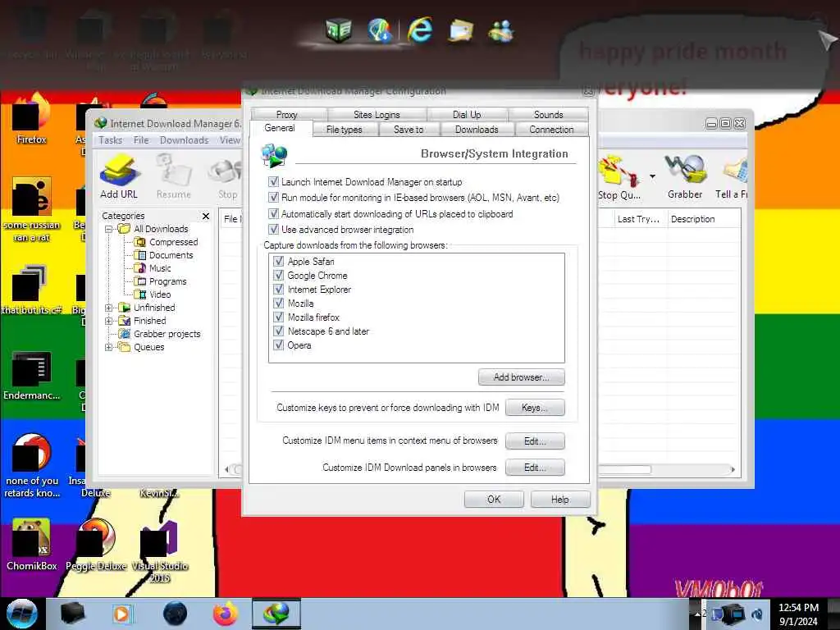Expand the Queues tree node
Screen dimensions: 840x630
[x=109, y=347]
